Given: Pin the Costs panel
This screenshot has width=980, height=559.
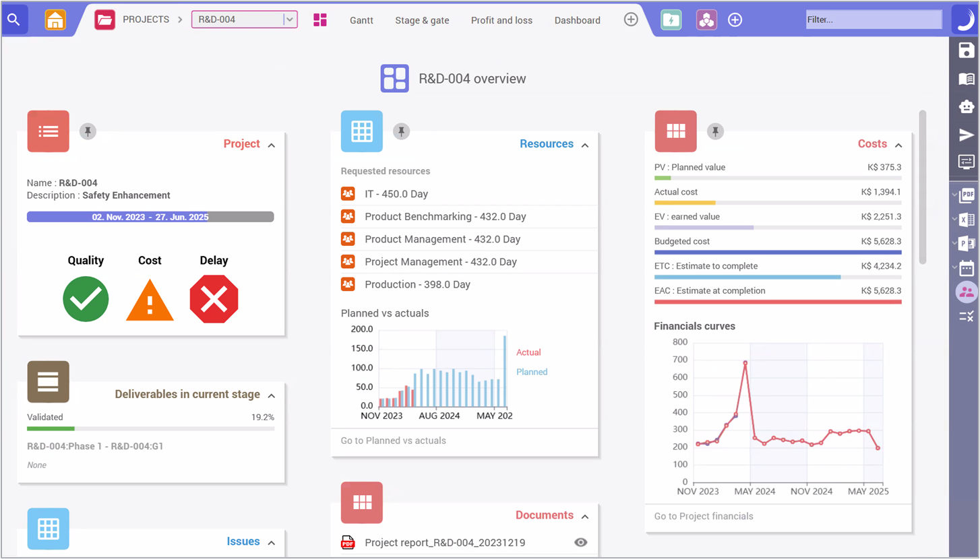Looking at the screenshot, I should (x=715, y=131).
